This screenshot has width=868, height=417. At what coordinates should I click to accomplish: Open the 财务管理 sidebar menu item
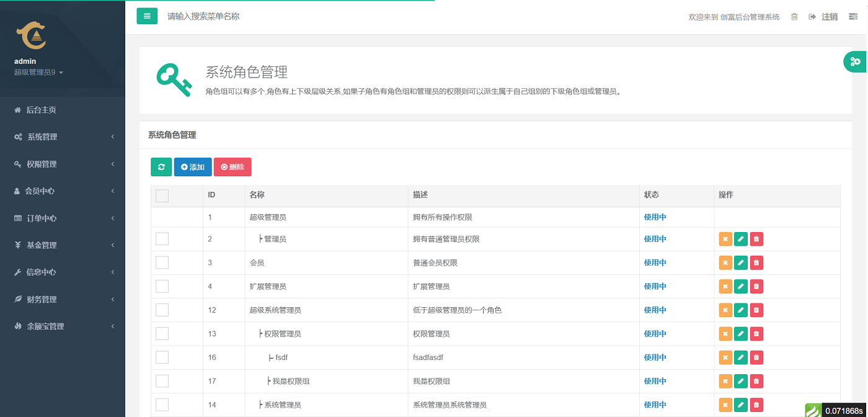pos(63,300)
